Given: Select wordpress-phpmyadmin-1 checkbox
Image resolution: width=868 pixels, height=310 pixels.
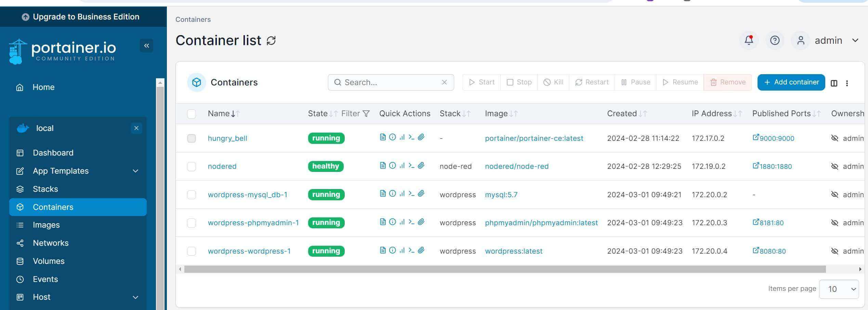Looking at the screenshot, I should (x=192, y=223).
